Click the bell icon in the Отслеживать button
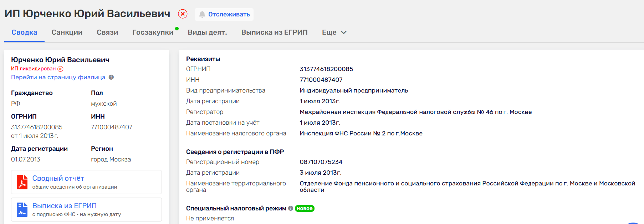This screenshot has height=224, width=644. coord(202,14)
